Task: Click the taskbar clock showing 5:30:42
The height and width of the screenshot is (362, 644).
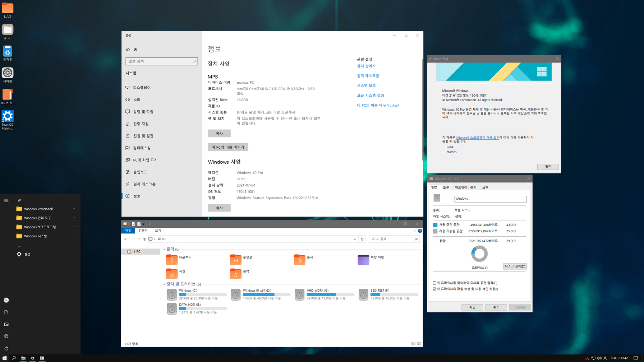Action: tap(619, 358)
